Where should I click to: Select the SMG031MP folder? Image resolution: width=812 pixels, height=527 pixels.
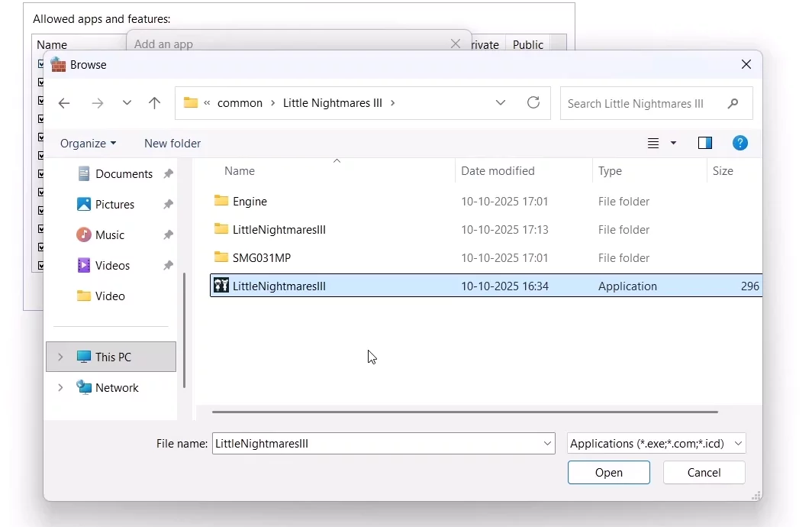click(261, 258)
